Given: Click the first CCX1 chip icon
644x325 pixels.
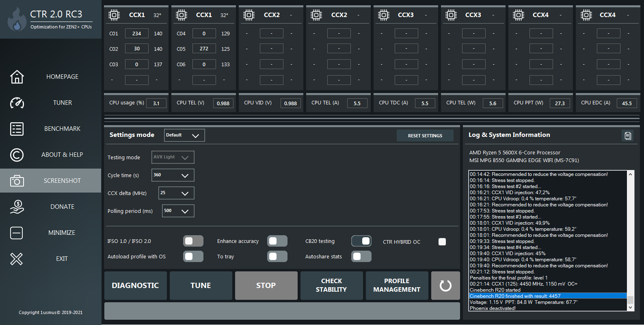Looking at the screenshot, I should pos(114,15).
